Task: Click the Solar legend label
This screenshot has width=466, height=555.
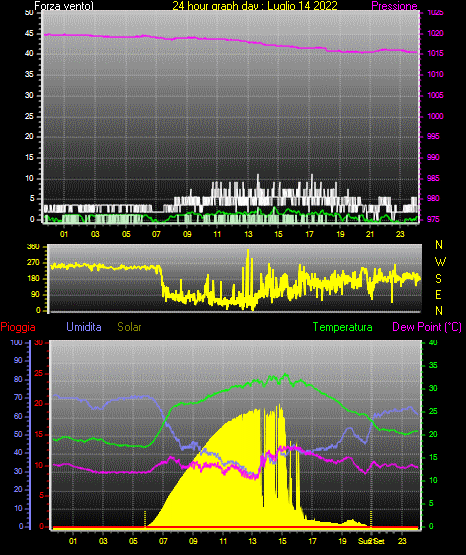Action: [129, 327]
